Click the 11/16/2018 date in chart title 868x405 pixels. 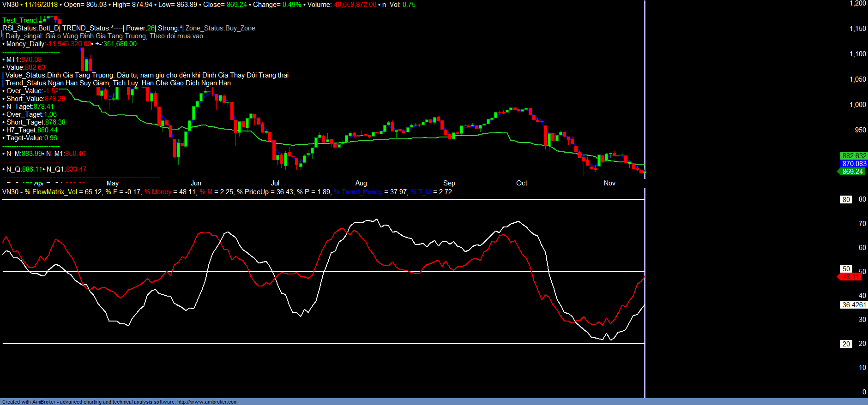coord(41,5)
